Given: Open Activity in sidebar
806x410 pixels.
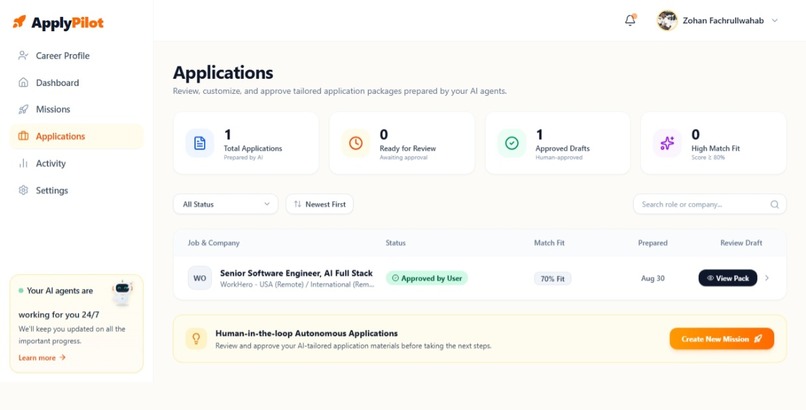Looking at the screenshot, I should click(x=76, y=163).
